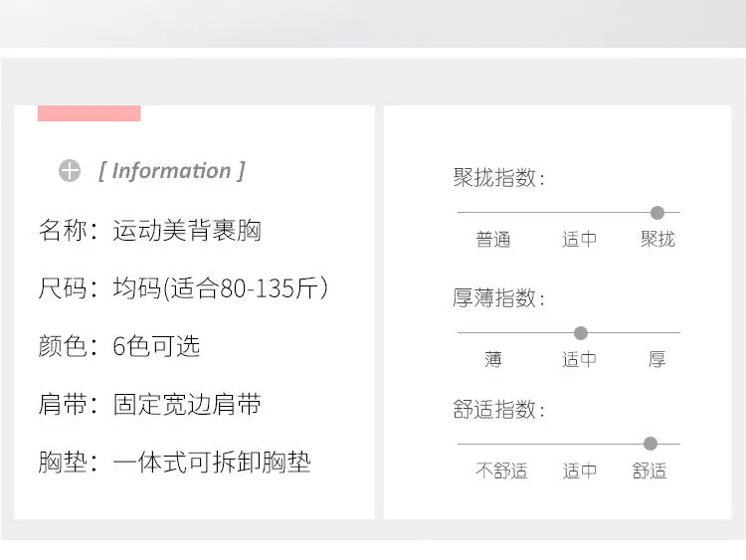This screenshot has width=746, height=560.
Task: Select 厚 on the thickness scale
Action: pos(657,359)
